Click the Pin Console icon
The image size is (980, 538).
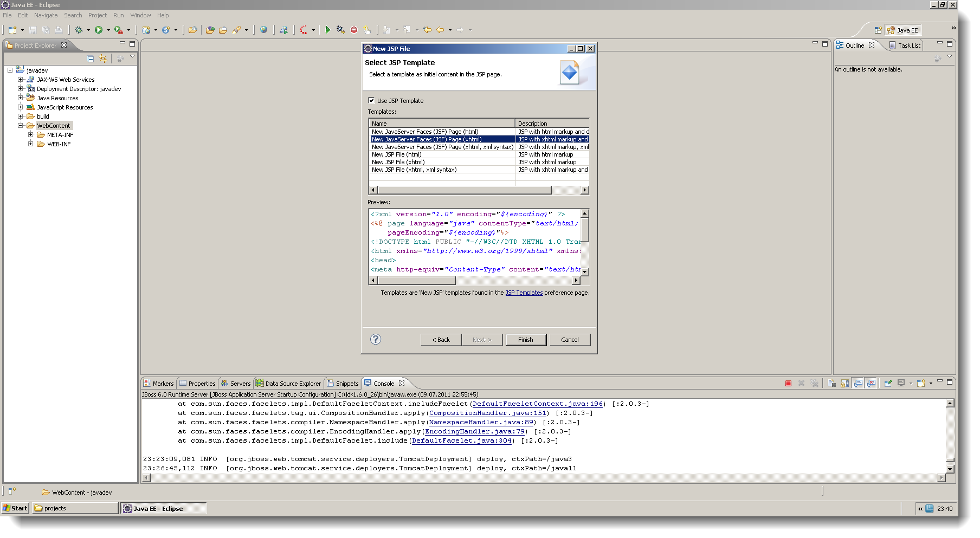(888, 383)
